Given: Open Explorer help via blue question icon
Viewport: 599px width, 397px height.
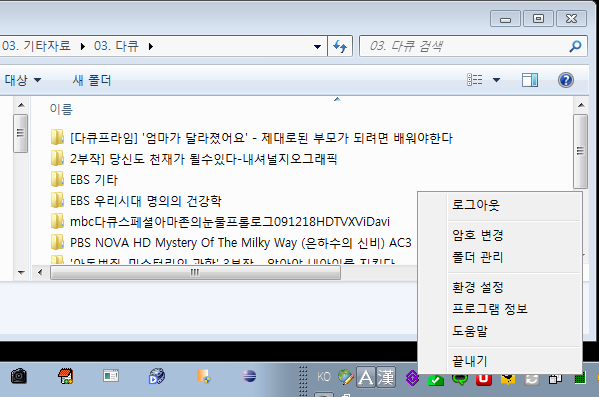Looking at the screenshot, I should click(x=566, y=80).
